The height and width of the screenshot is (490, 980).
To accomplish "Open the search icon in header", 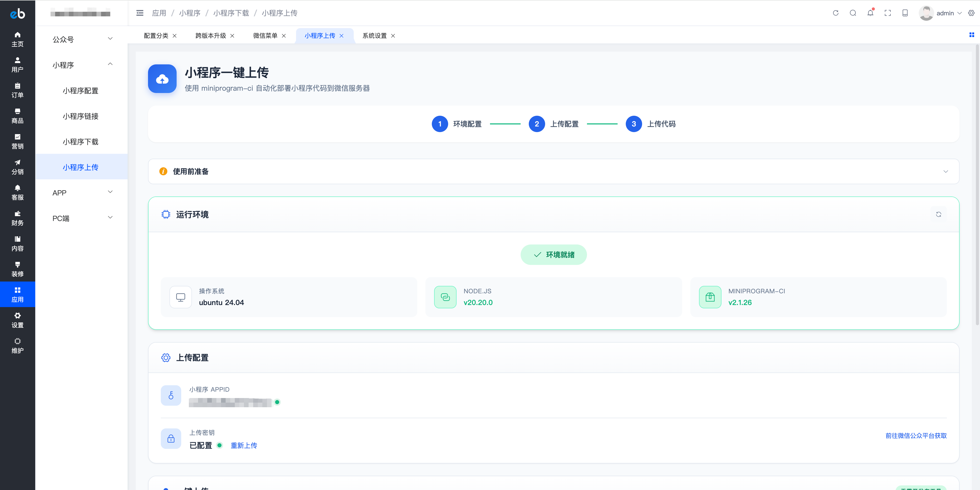I will pyautogui.click(x=853, y=13).
